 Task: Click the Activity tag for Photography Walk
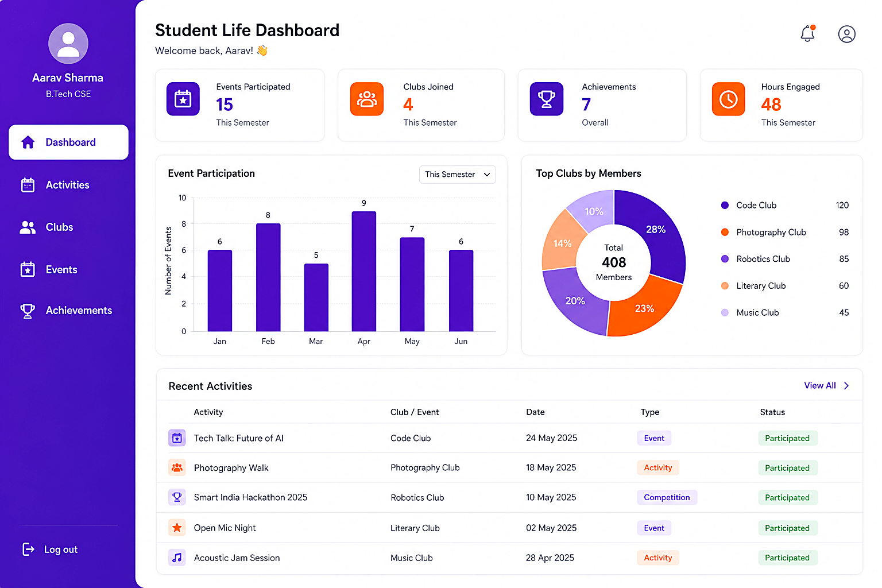point(658,468)
